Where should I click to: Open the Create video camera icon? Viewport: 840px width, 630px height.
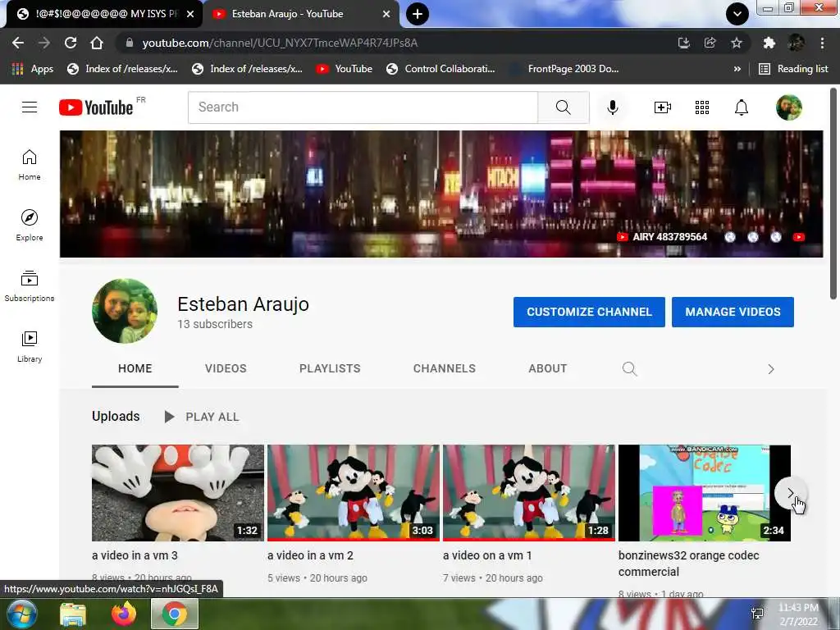click(663, 107)
